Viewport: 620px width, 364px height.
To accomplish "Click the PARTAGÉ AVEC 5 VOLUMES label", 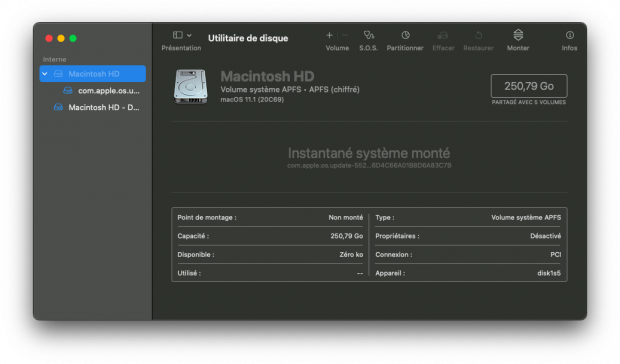I will [x=529, y=102].
